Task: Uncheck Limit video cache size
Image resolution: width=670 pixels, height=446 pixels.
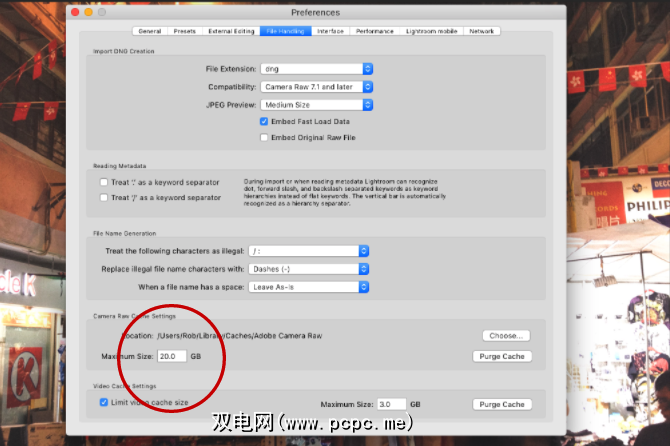Action: tap(104, 402)
